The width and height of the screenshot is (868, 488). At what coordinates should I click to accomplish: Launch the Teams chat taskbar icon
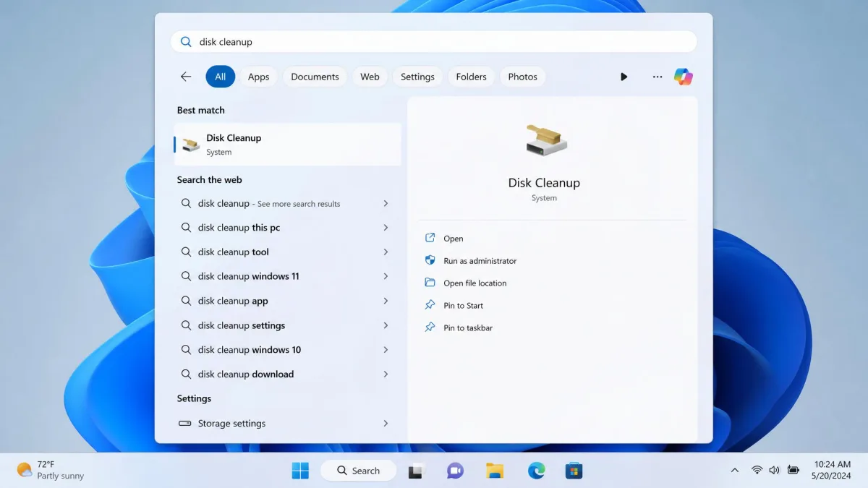pos(455,471)
